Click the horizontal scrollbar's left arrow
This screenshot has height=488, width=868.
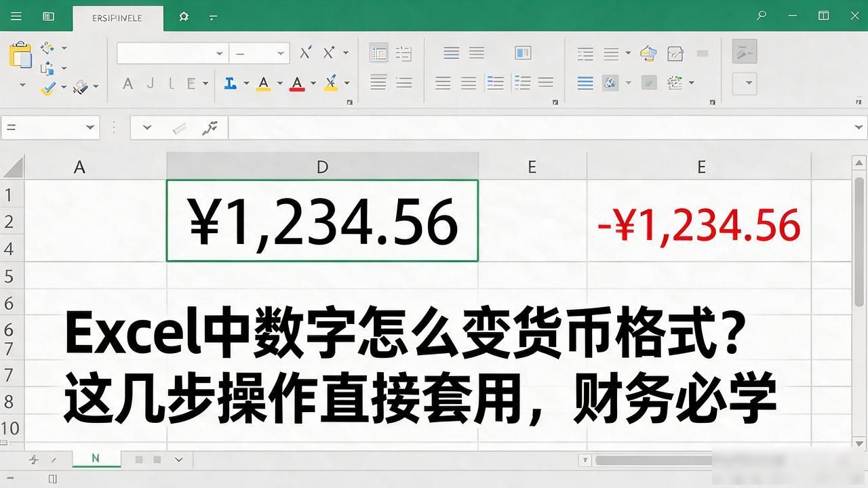coord(585,460)
